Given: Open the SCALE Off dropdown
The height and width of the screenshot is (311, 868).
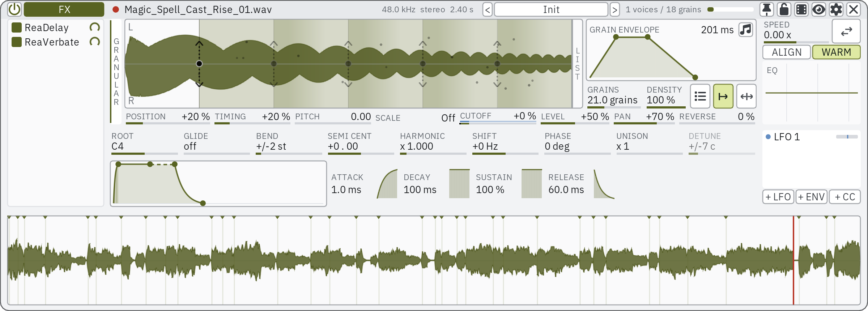Looking at the screenshot, I should pyautogui.click(x=415, y=118).
